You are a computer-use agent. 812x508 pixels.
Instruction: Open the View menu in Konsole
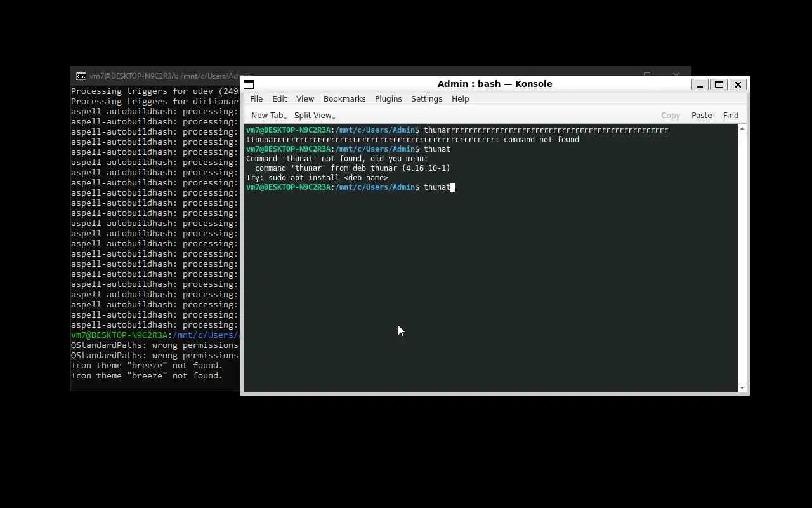(305, 99)
